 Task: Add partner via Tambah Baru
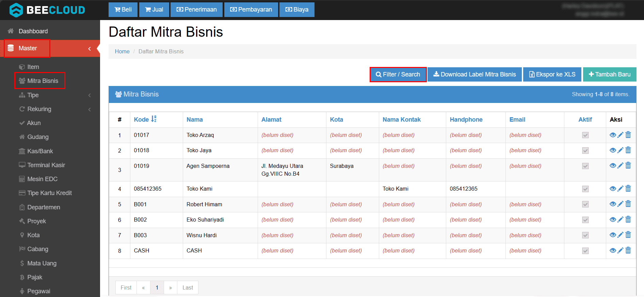pos(610,74)
